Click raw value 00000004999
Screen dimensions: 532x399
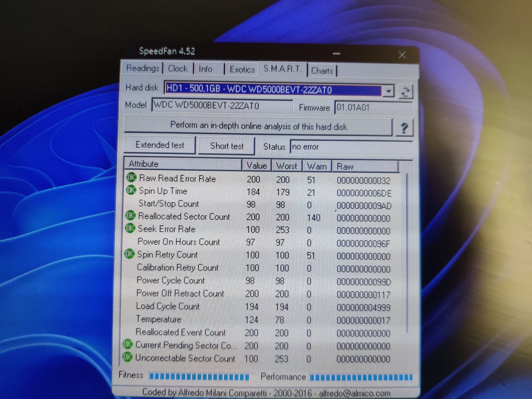click(x=363, y=308)
